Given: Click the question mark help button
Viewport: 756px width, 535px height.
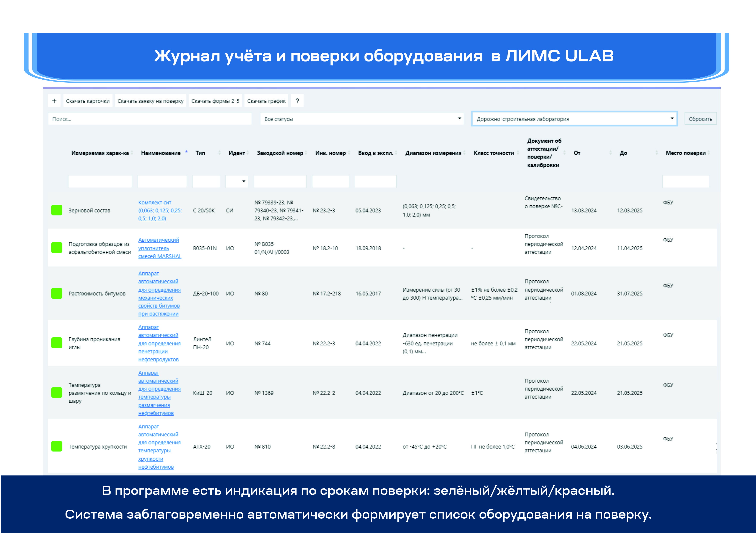Looking at the screenshot, I should (x=297, y=101).
